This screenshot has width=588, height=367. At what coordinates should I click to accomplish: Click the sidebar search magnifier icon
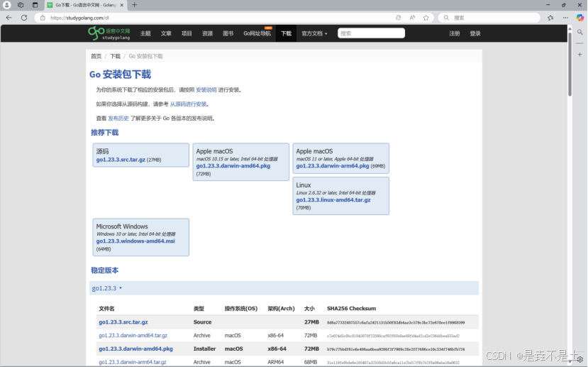[579, 33]
